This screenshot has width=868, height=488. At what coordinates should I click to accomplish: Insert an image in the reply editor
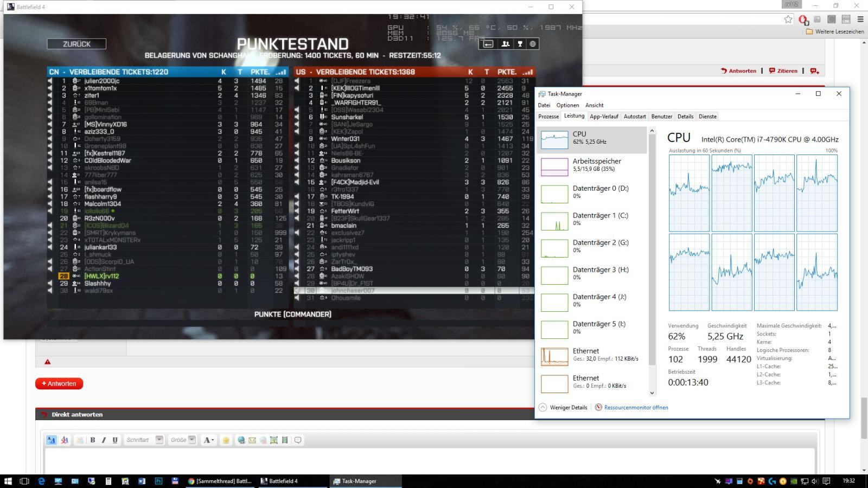point(274,440)
